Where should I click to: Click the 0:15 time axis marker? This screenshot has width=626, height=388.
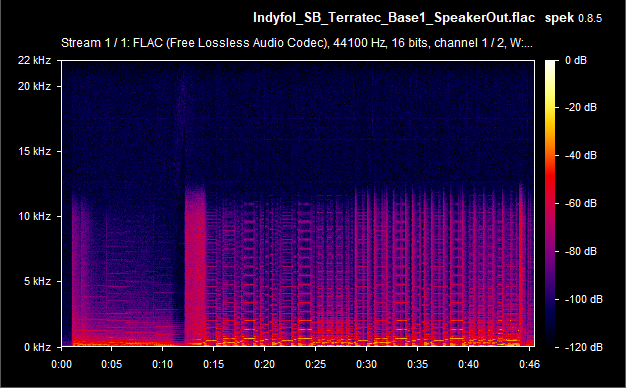pos(213,364)
